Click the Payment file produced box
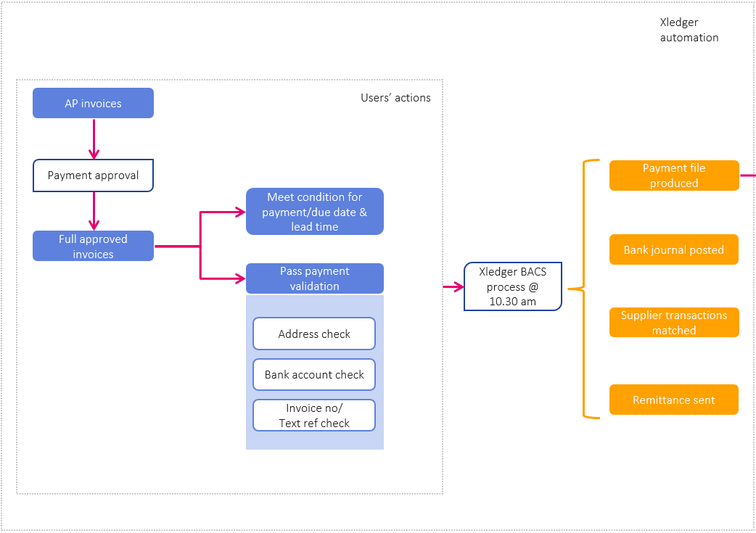756x533 pixels. 673,175
